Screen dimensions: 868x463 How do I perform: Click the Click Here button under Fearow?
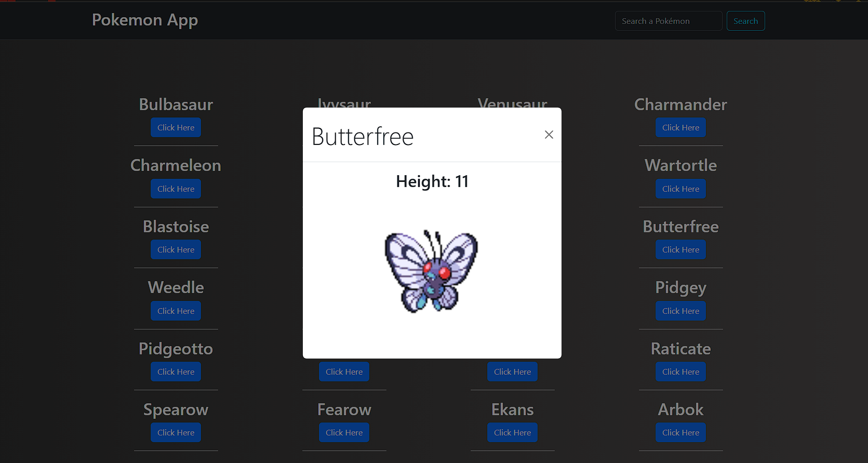click(x=344, y=432)
